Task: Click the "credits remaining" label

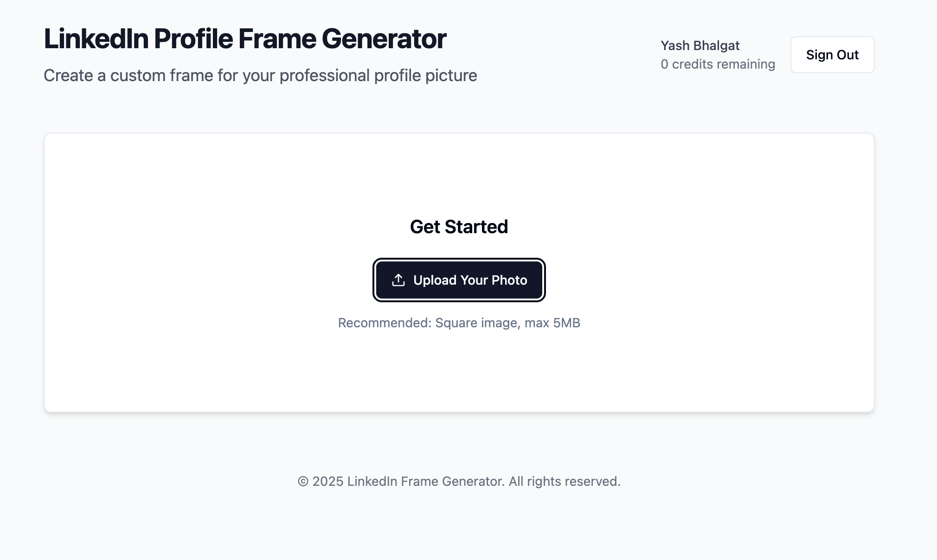Action: pyautogui.click(x=724, y=64)
